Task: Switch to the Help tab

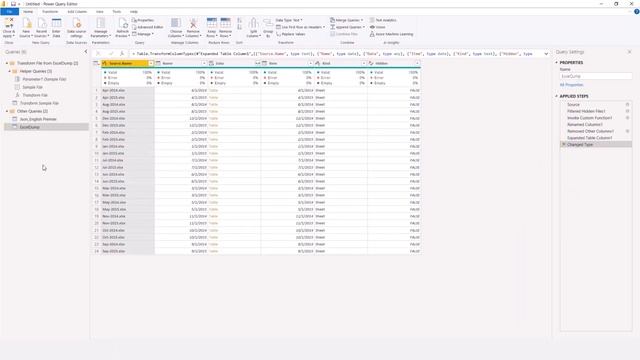Action: (134, 11)
